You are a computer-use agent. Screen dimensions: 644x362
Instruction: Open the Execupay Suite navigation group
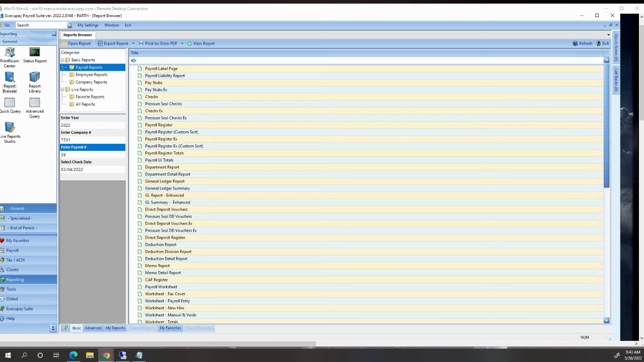[x=28, y=309]
